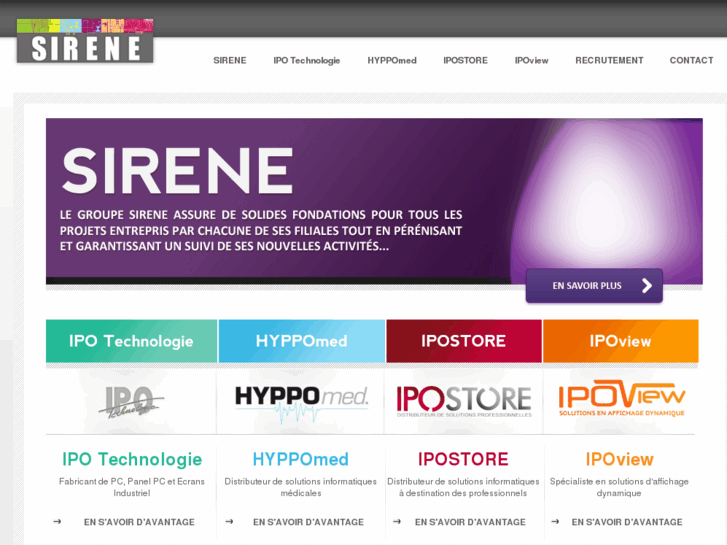Open the red IPOSTORE heading link

(463, 459)
